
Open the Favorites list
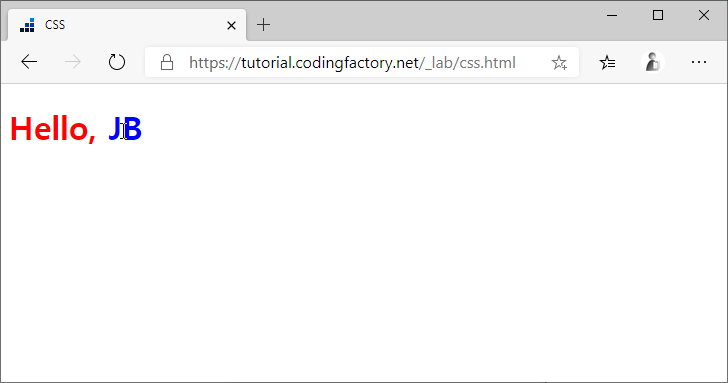pos(607,62)
